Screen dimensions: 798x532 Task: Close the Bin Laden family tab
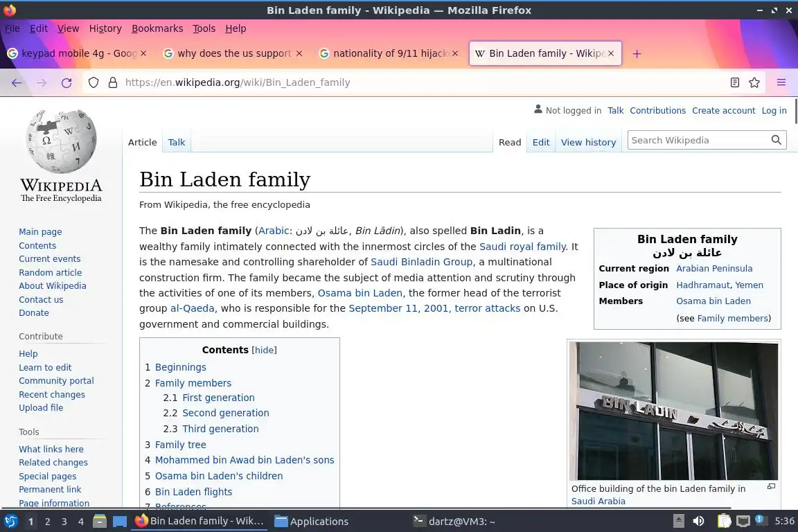coord(611,53)
